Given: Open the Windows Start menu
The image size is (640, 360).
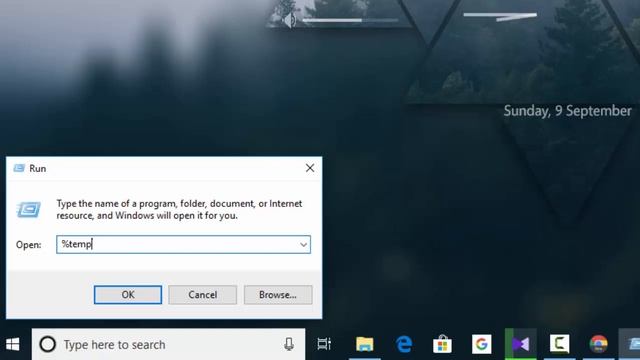Looking at the screenshot, I should (12, 344).
